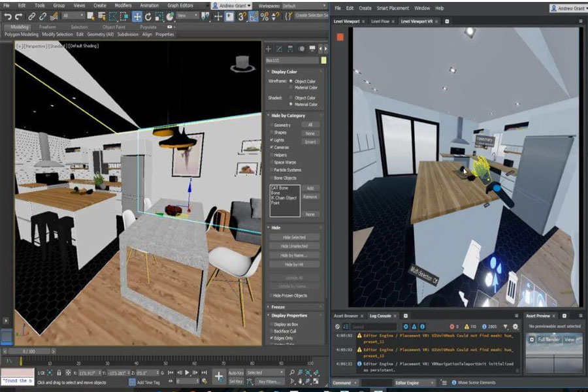Collapse the Display Color rollout
The height and width of the screenshot is (392, 588).
coord(284,72)
